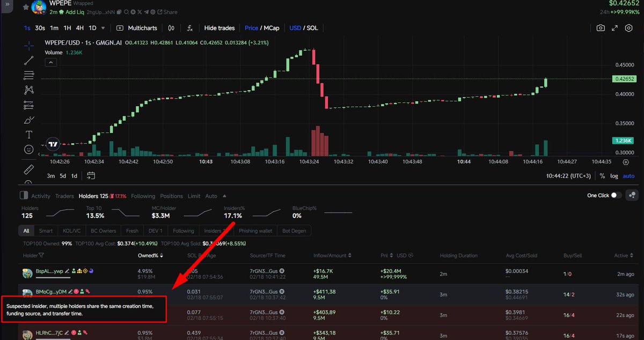Select the 30s timeframe

(x=40, y=28)
